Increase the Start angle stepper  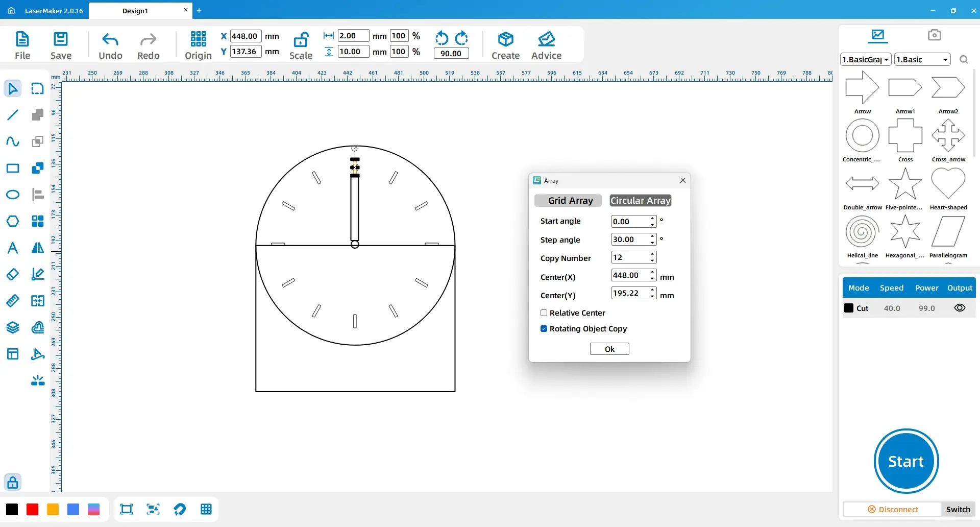coord(652,219)
